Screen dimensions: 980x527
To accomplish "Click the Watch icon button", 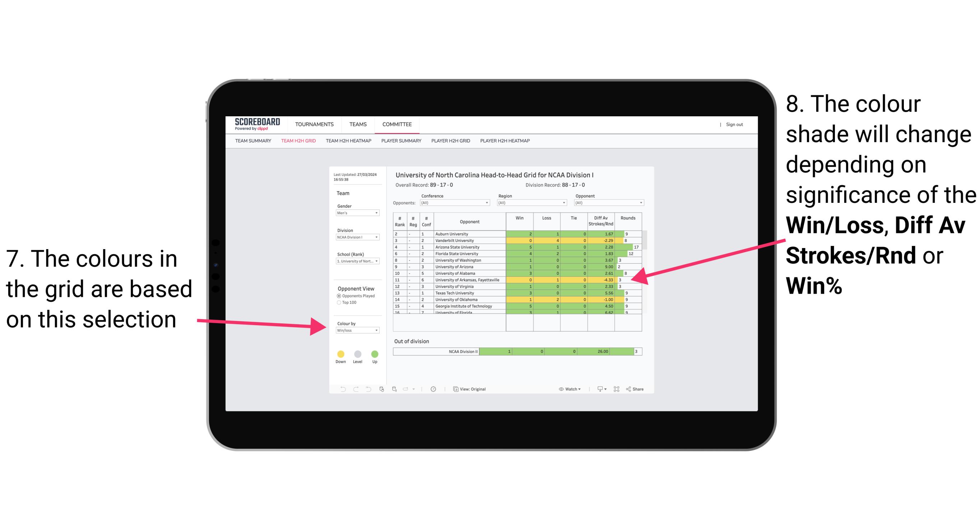I will pos(560,390).
